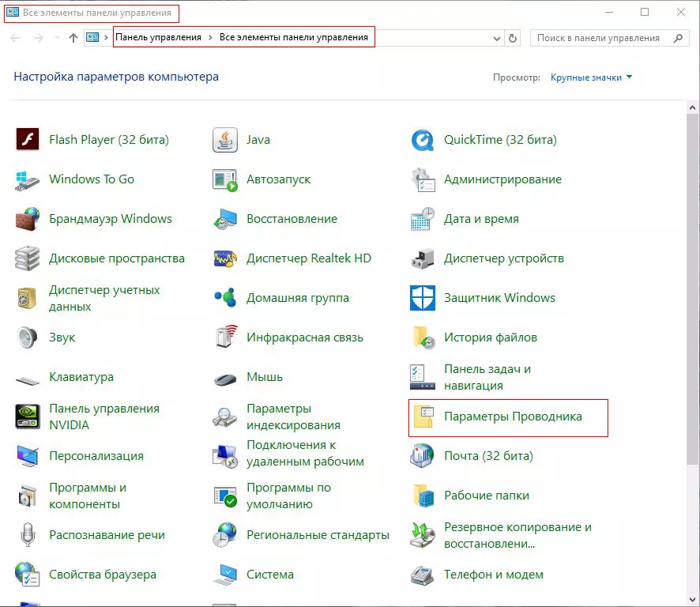Open the Параметры индексирования icon
Screen dimensions: 700x607
click(225, 417)
